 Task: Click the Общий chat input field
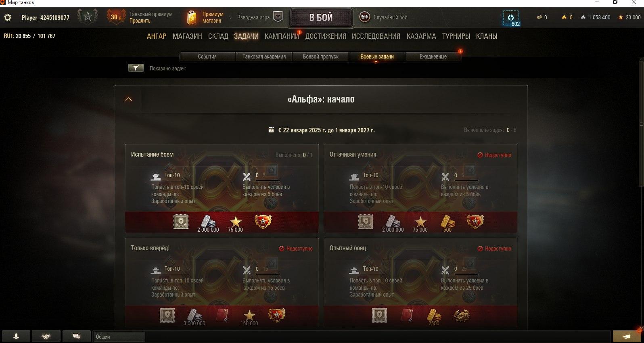pyautogui.click(x=119, y=337)
